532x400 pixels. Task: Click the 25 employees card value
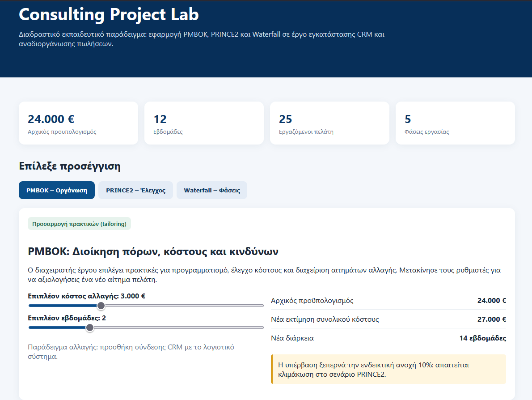[x=285, y=119]
